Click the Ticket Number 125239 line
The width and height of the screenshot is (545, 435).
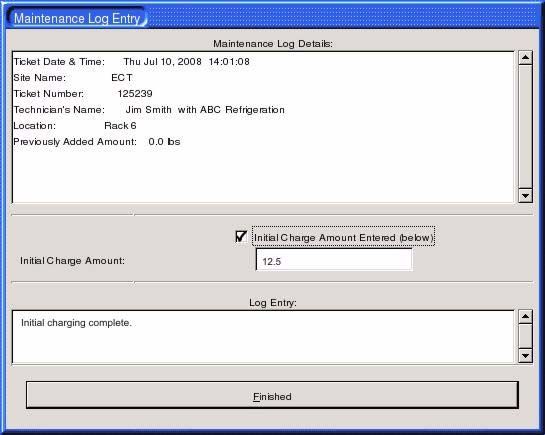[x=83, y=94]
